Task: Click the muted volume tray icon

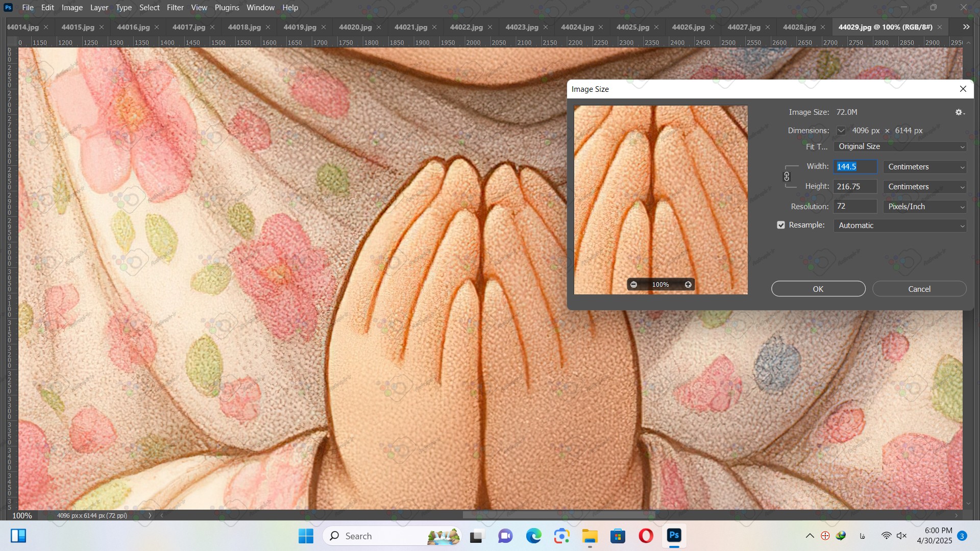Action: click(902, 536)
